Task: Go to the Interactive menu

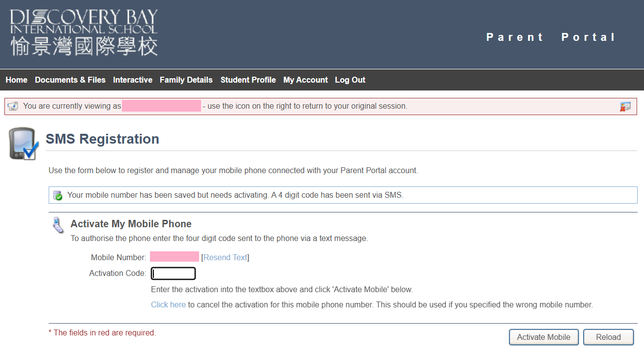Action: [x=133, y=80]
